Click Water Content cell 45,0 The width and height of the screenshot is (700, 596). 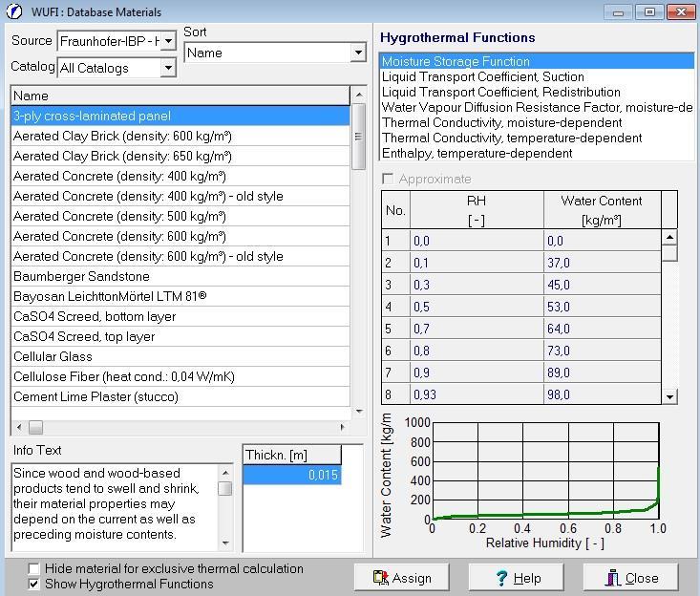point(603,285)
